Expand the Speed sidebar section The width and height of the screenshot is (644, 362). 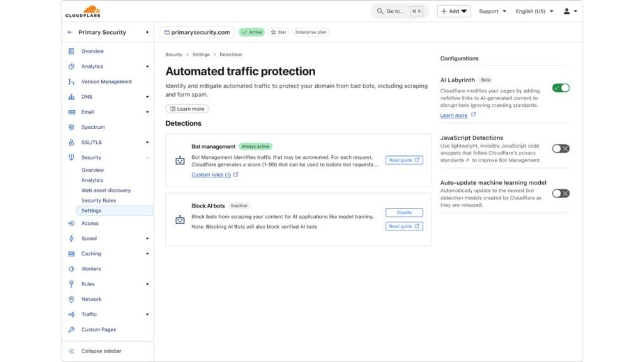[x=147, y=238]
